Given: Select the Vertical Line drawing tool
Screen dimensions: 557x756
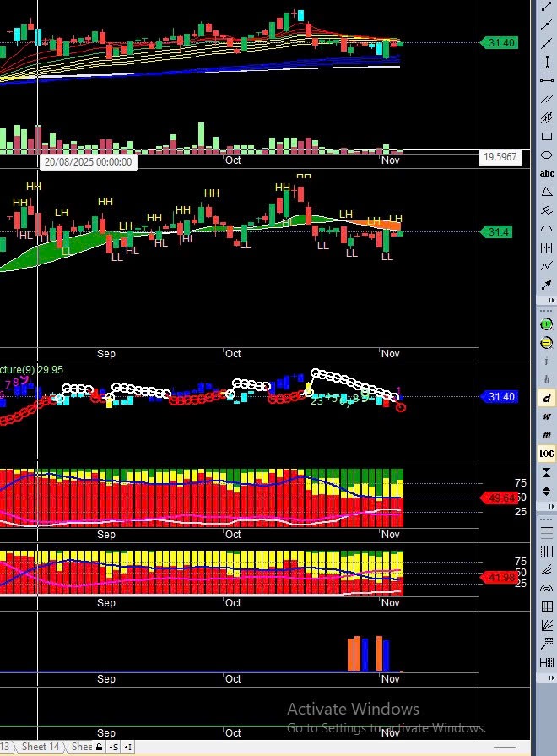Looking at the screenshot, I should [546, 62].
